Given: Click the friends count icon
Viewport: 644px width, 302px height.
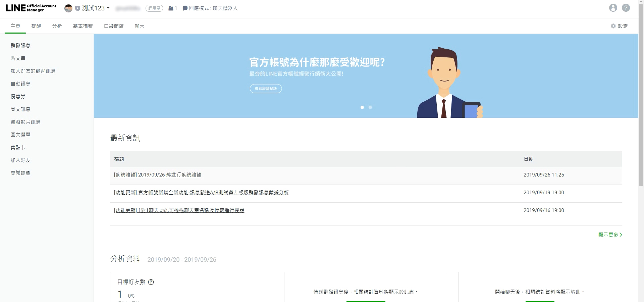Looking at the screenshot, I should tap(171, 8).
